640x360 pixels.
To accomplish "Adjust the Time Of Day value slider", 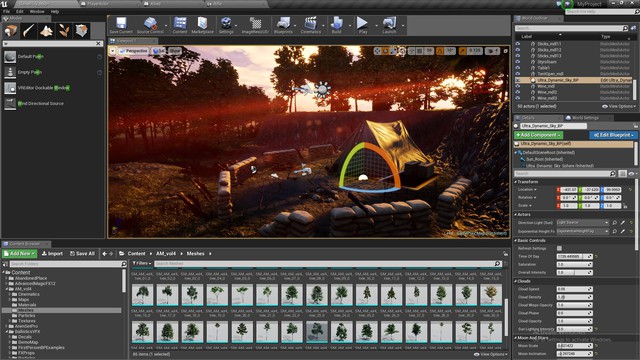I will [574, 256].
